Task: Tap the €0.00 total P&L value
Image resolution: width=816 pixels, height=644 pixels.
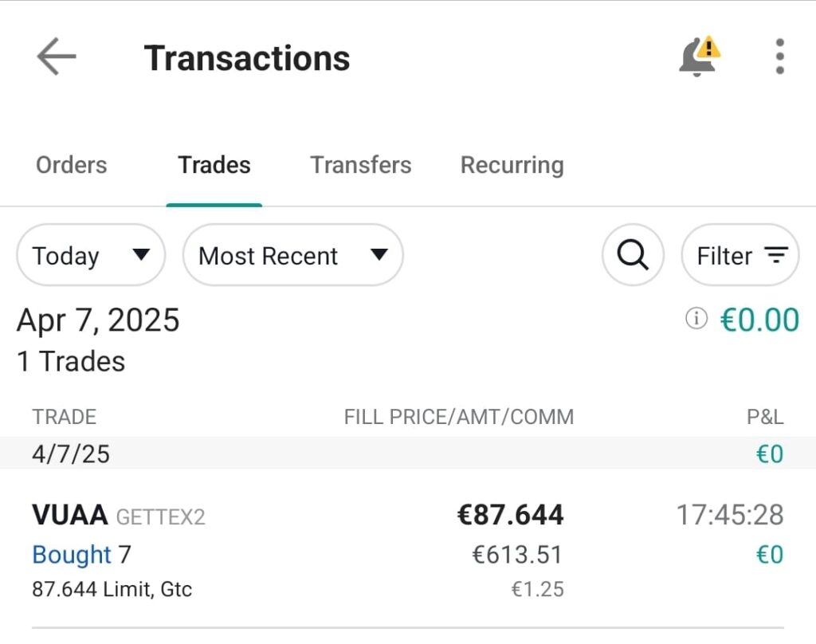Action: click(759, 320)
